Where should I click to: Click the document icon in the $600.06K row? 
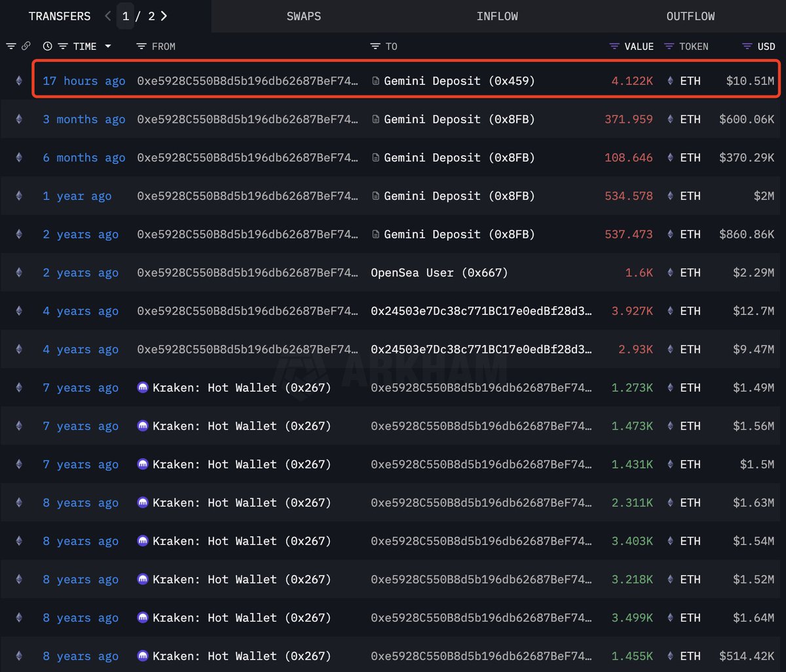coord(375,119)
